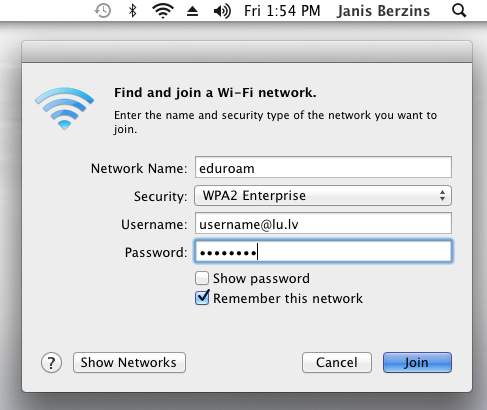
Task: Click the Network Name field with eduroam
Action: tap(323, 167)
